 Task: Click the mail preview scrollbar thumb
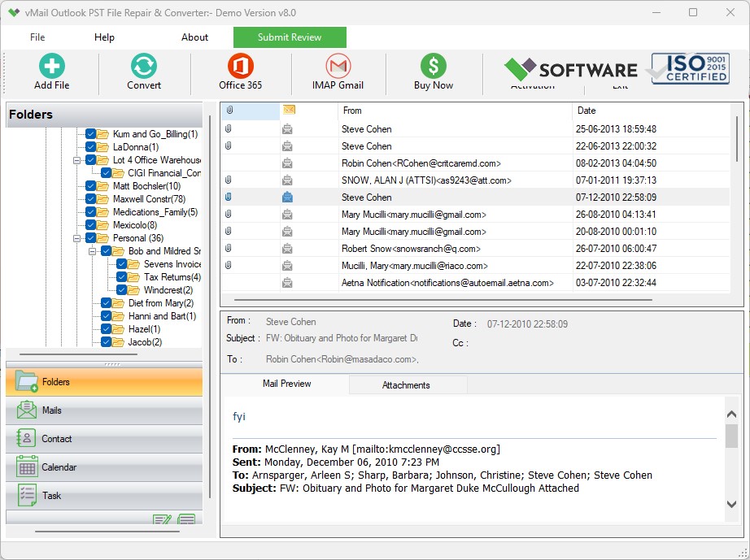coord(731,436)
